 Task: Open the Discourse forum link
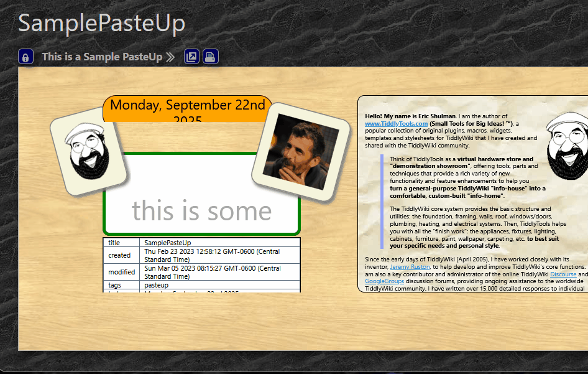[563, 274]
